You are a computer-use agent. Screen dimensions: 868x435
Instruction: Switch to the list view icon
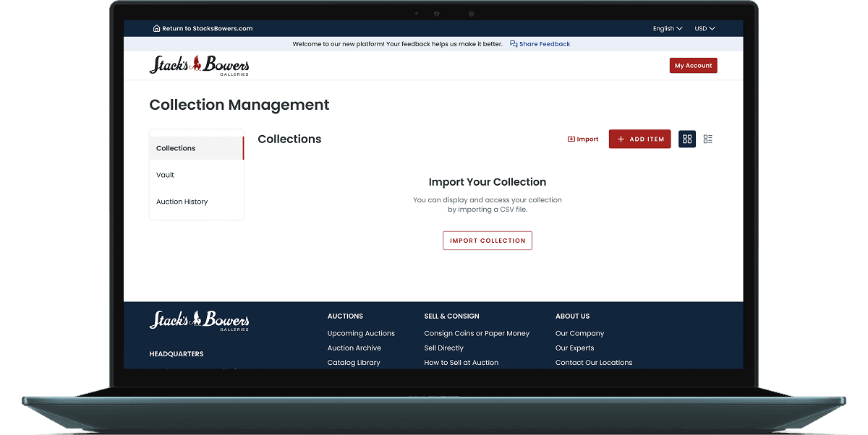point(707,139)
